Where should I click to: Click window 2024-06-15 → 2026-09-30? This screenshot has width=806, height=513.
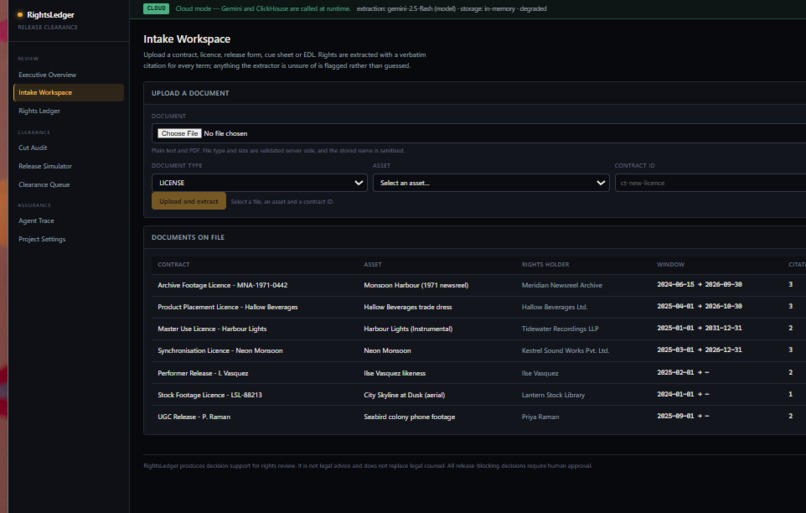(x=699, y=284)
